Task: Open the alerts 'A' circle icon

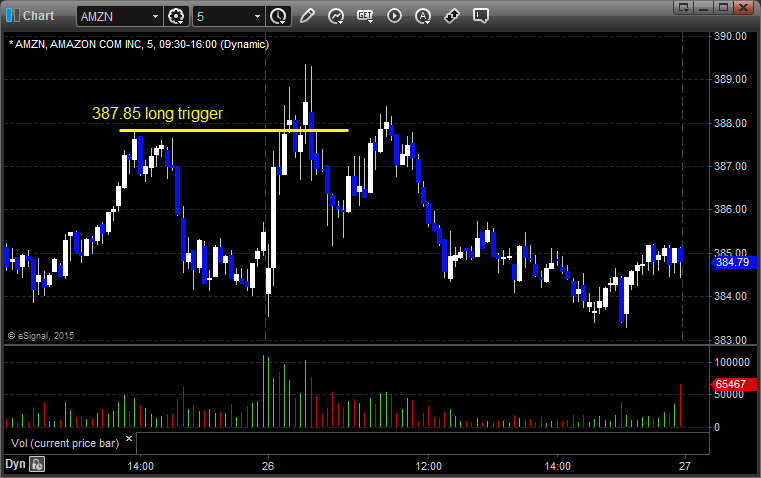Action: (x=423, y=16)
